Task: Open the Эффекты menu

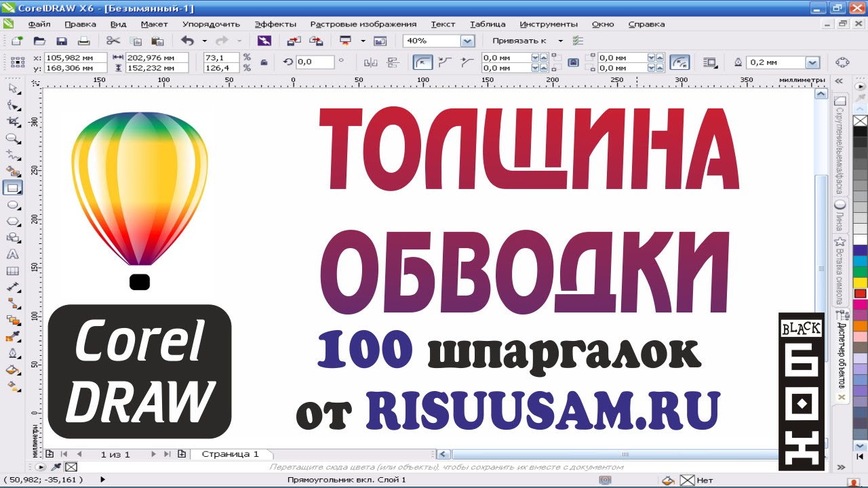Action: pyautogui.click(x=275, y=24)
